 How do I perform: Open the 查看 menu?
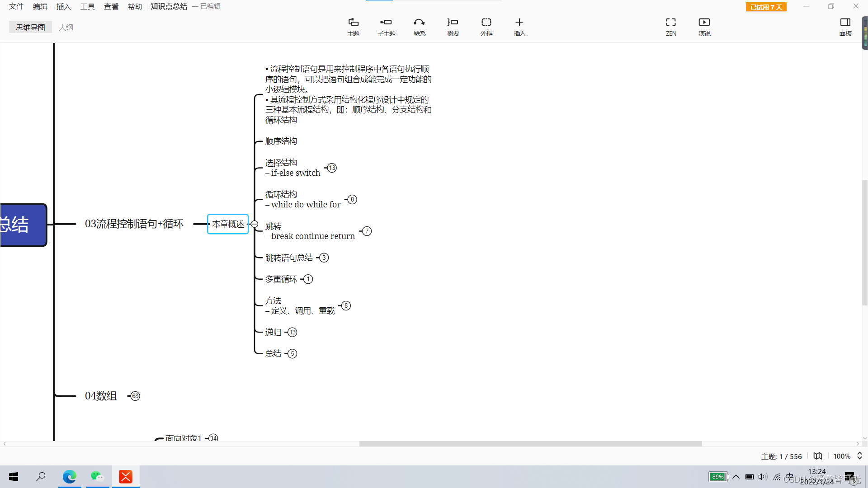click(x=111, y=6)
